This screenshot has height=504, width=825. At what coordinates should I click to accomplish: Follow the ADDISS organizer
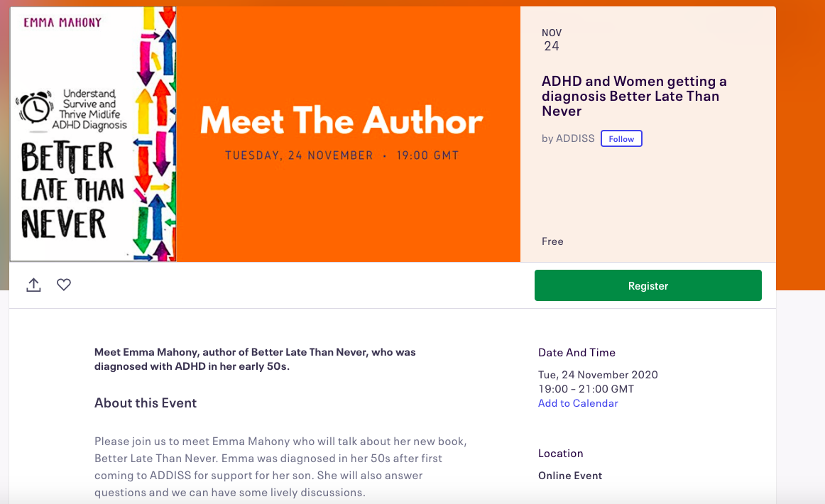(621, 138)
